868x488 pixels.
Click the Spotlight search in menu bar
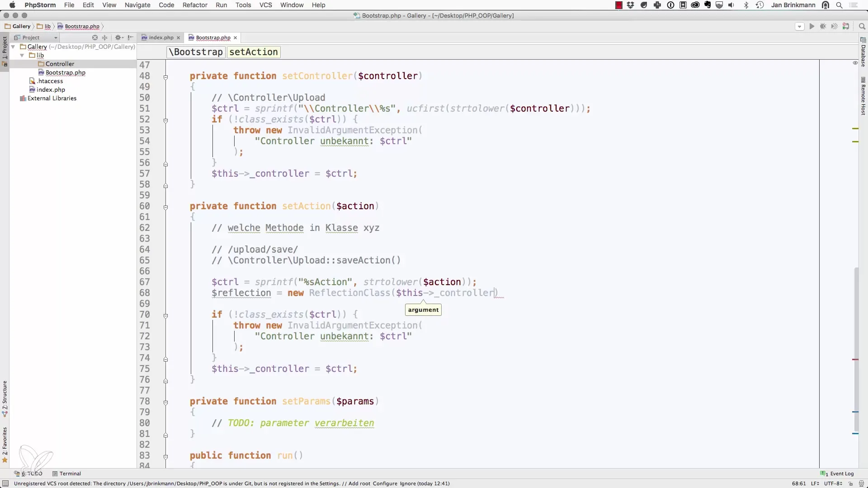point(840,5)
